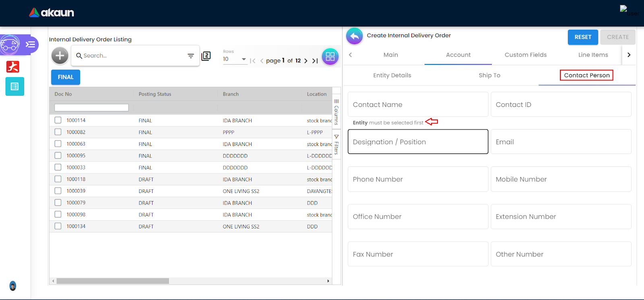Switch to the Line Items tab
The height and width of the screenshot is (300, 644).
tap(593, 55)
